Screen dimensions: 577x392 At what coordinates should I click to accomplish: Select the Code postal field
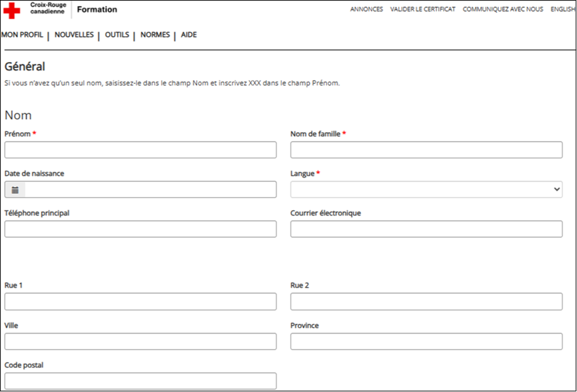(140, 381)
